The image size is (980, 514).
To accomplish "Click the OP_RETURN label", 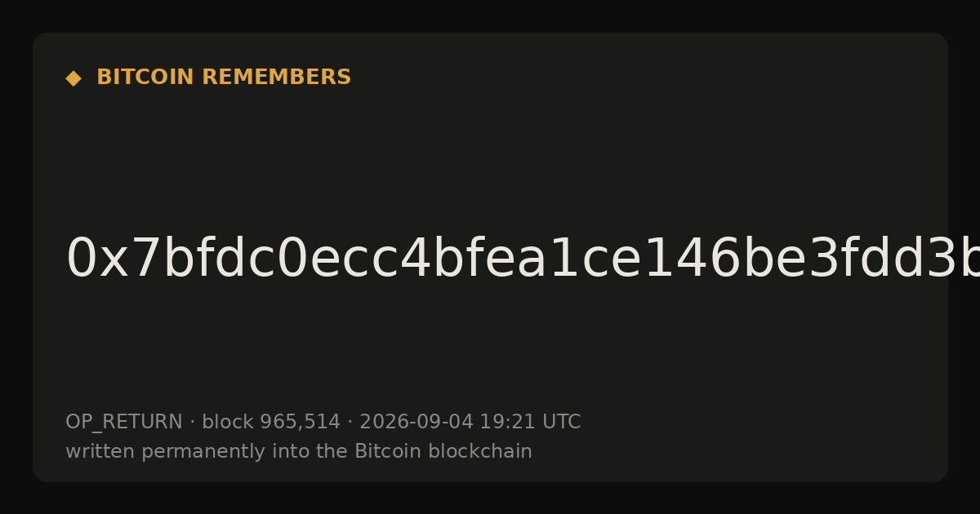I will pos(124,423).
